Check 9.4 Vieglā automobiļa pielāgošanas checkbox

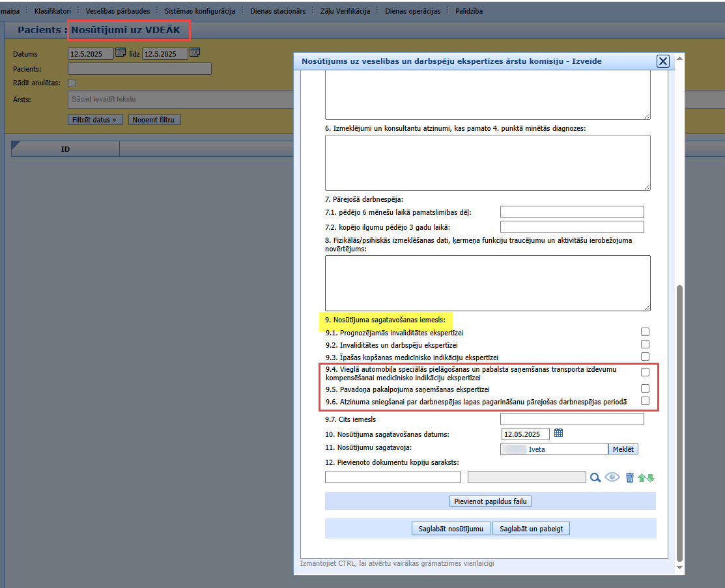645,372
